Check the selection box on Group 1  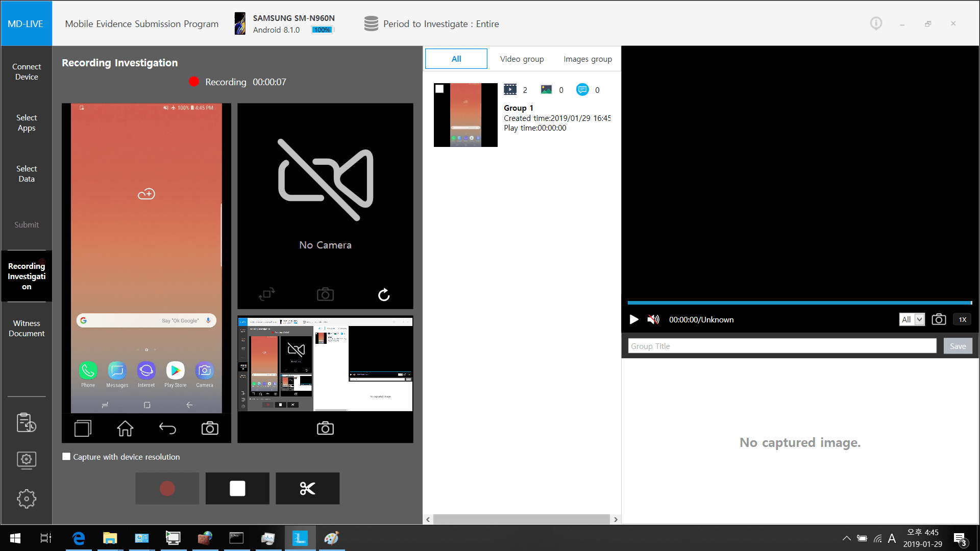pyautogui.click(x=439, y=89)
